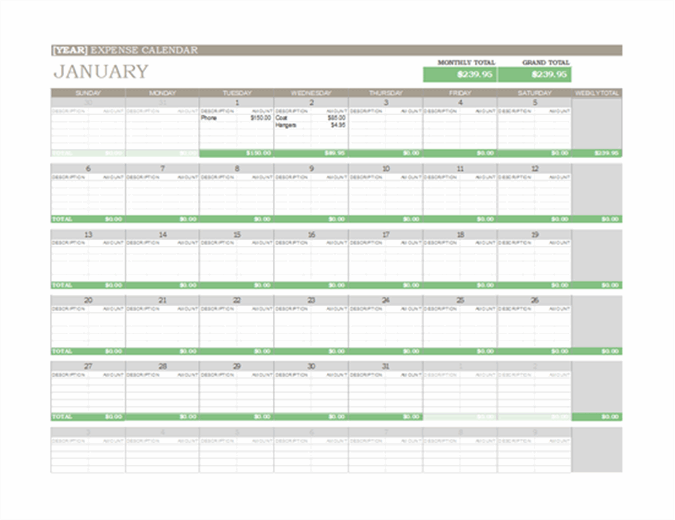Click the [YEAR] placeholder in the title bar
The image size is (675, 520).
(69, 50)
